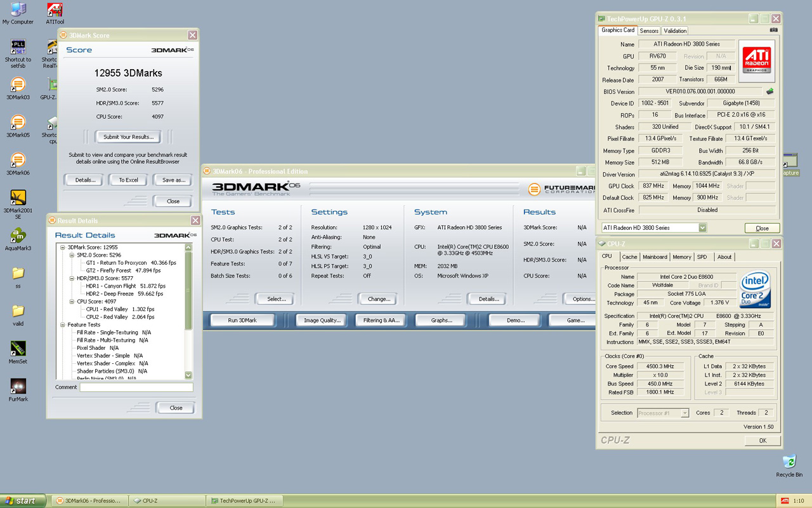
Task: Open Memory tab in CPU-Z
Action: pos(682,257)
